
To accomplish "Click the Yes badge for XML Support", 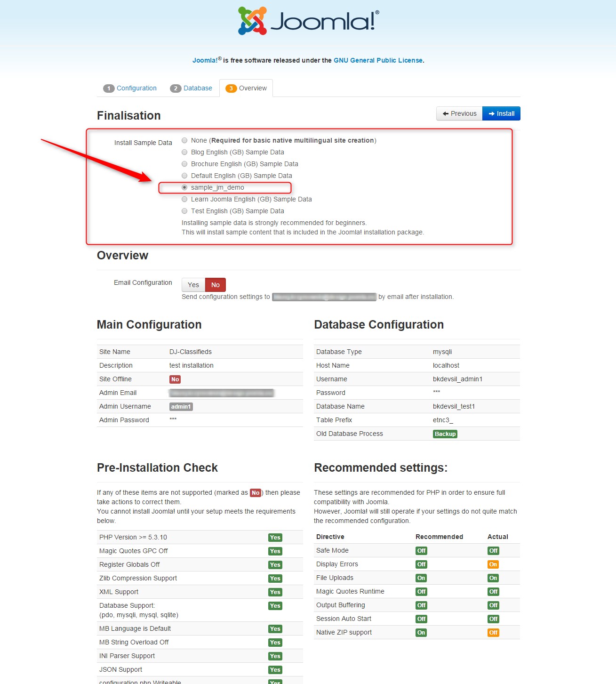I will point(275,592).
